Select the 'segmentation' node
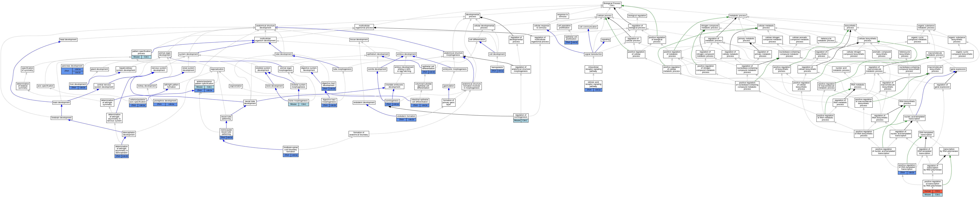This screenshot has height=198, width=980. (x=236, y=86)
